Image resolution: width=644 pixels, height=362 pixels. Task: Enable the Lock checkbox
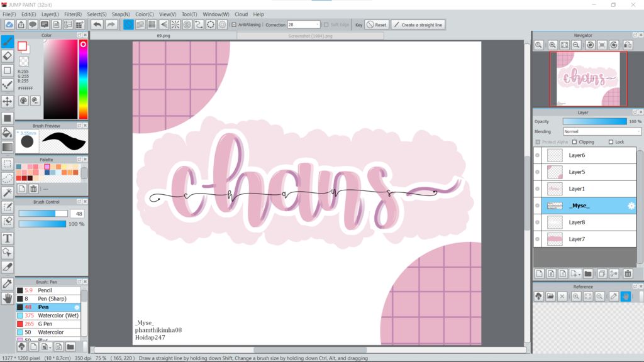[611, 142]
